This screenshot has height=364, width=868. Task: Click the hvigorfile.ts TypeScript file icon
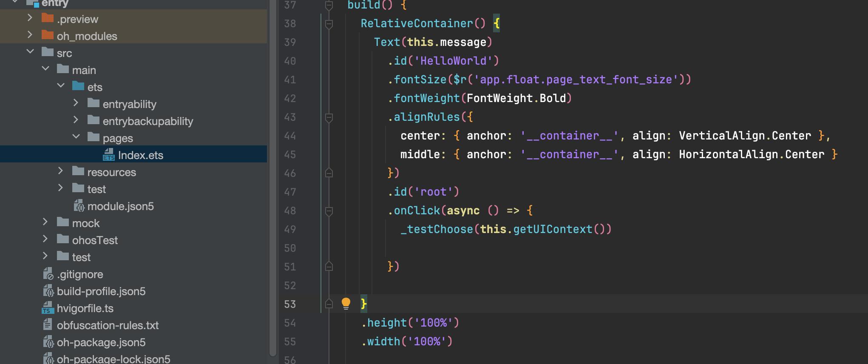pos(47,308)
